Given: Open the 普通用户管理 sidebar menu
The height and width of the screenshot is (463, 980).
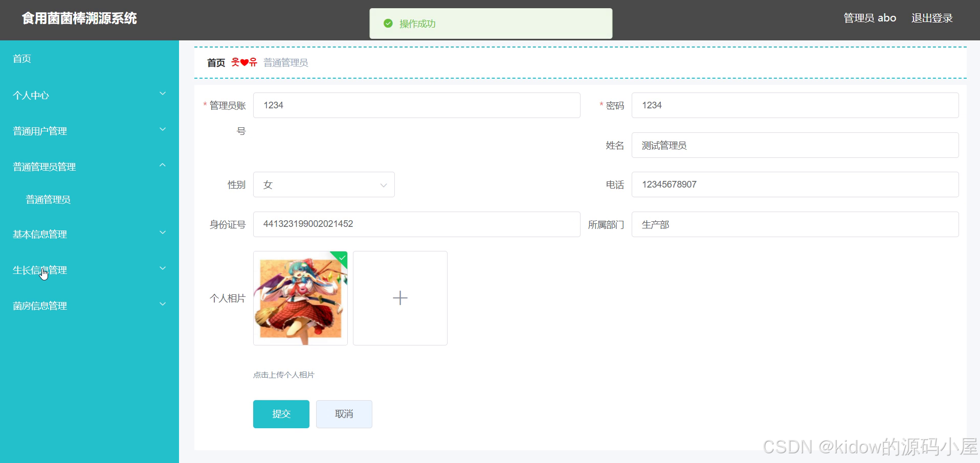Looking at the screenshot, I should pos(90,131).
